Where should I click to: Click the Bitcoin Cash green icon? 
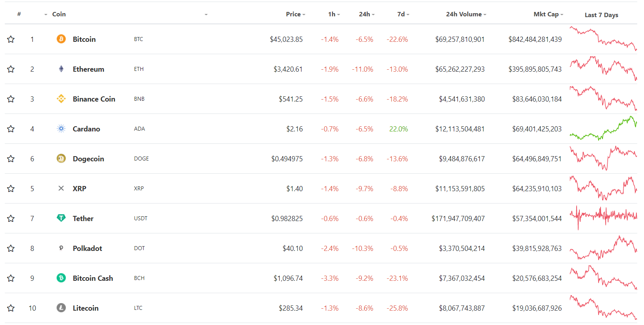pos(61,278)
